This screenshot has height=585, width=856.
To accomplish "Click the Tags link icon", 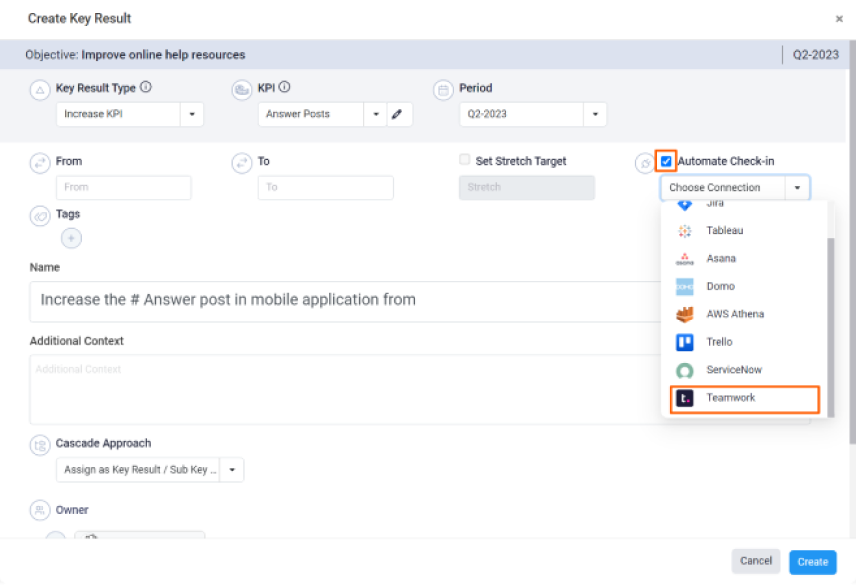I will coord(40,216).
